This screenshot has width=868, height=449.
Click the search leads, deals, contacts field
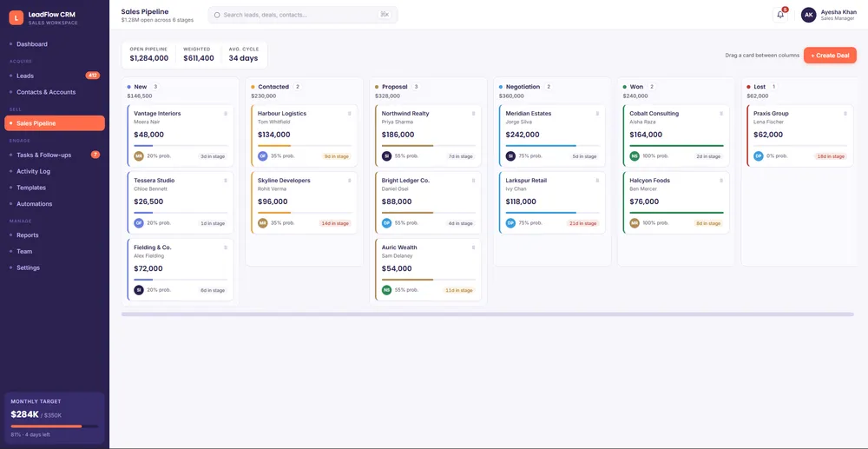pyautogui.click(x=303, y=15)
